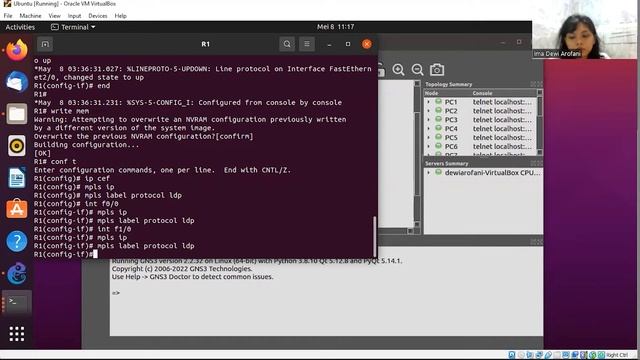
Task: Select the PC3 row label
Action: point(451,120)
